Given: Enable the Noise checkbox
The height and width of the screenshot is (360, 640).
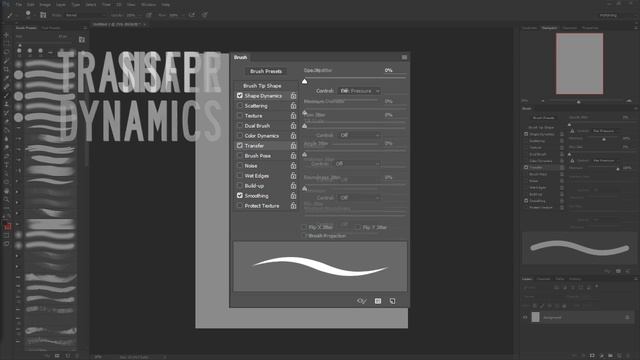Looking at the screenshot, I should (x=240, y=166).
